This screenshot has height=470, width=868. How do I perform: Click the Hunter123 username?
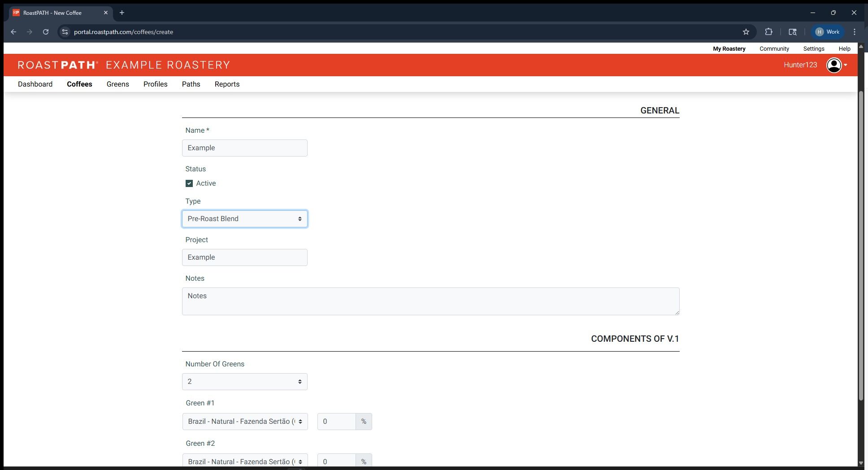[x=800, y=65]
